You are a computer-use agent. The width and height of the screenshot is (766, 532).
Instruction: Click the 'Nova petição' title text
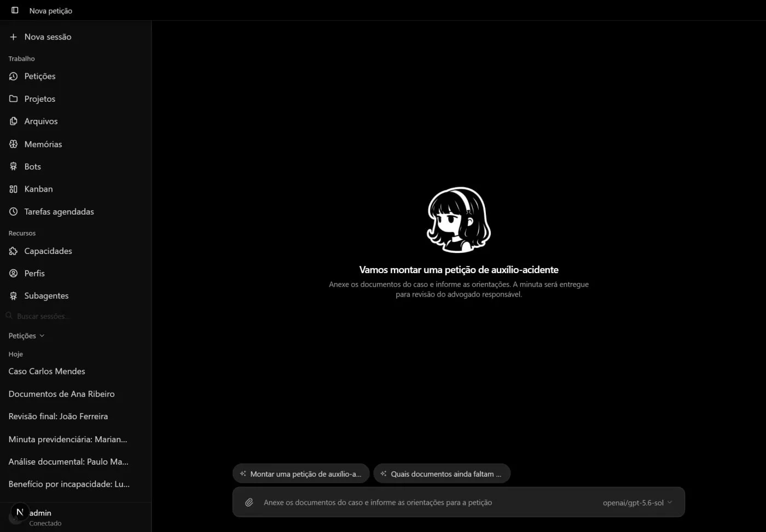tap(51, 11)
